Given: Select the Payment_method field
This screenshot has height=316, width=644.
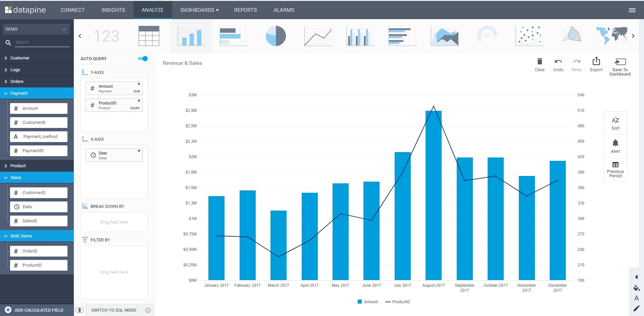Looking at the screenshot, I should [39, 137].
